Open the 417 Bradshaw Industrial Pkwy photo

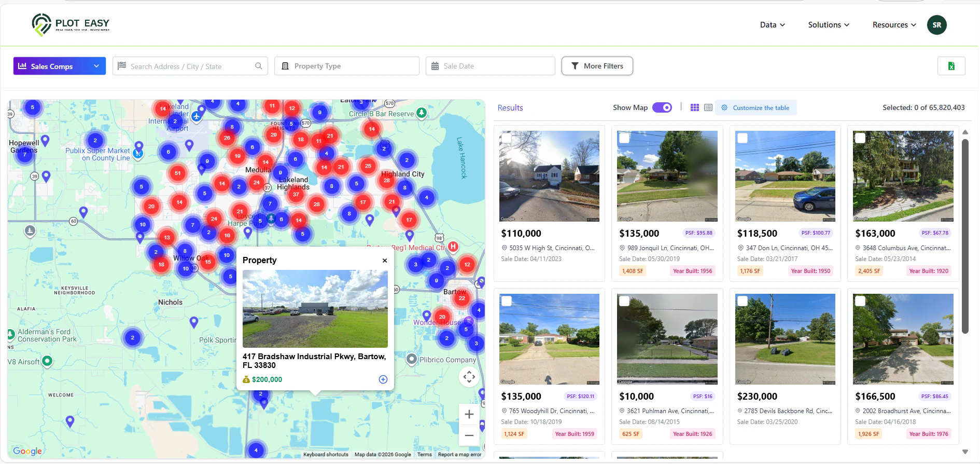coord(315,309)
